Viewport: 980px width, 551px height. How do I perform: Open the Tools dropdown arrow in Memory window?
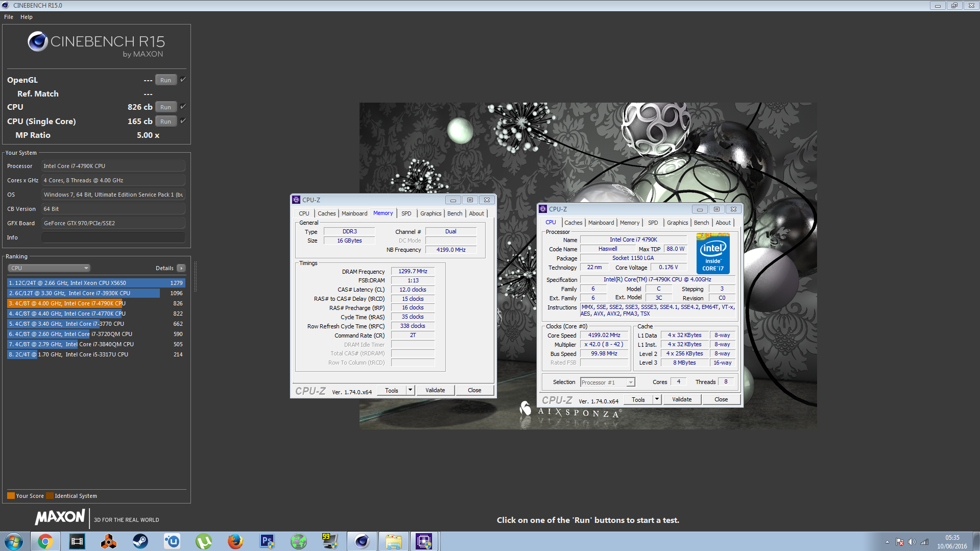[410, 390]
